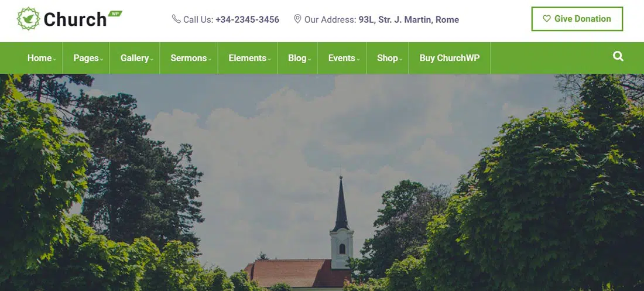
Task: Open the Sermons menu
Action: point(189,58)
